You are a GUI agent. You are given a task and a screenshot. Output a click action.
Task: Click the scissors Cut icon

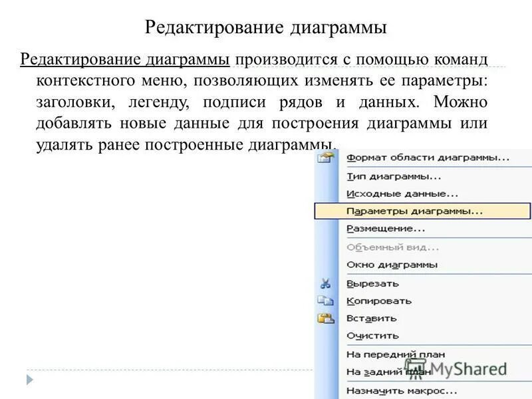click(x=326, y=283)
